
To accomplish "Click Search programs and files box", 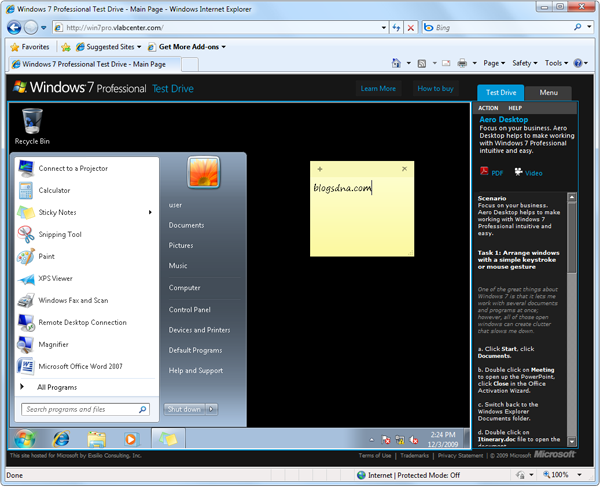I will point(85,409).
